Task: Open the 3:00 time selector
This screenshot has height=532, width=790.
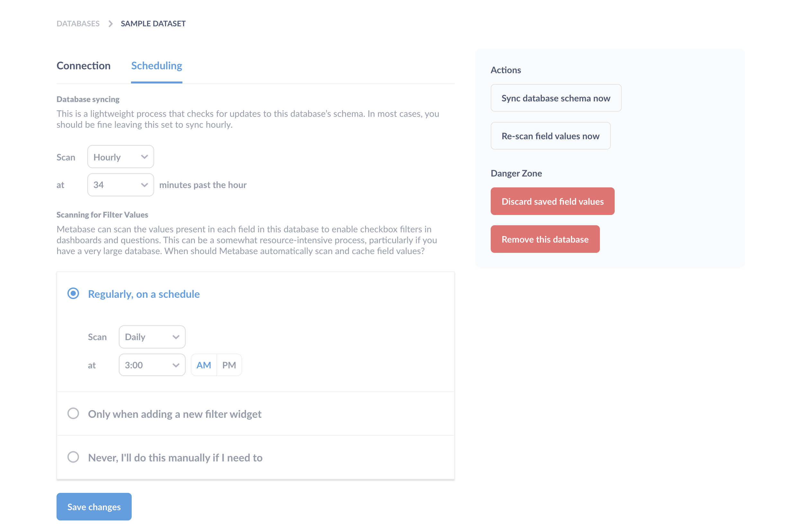Action: pos(152,365)
